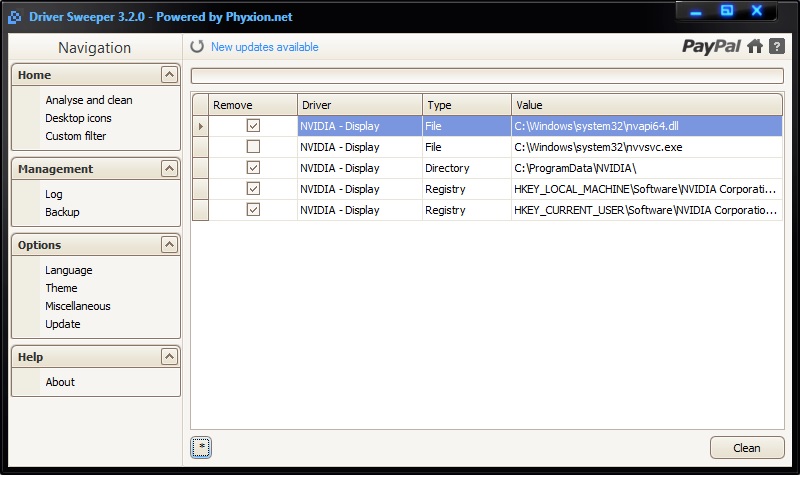801x477 pixels.
Task: Click the Clean button
Action: pos(747,447)
